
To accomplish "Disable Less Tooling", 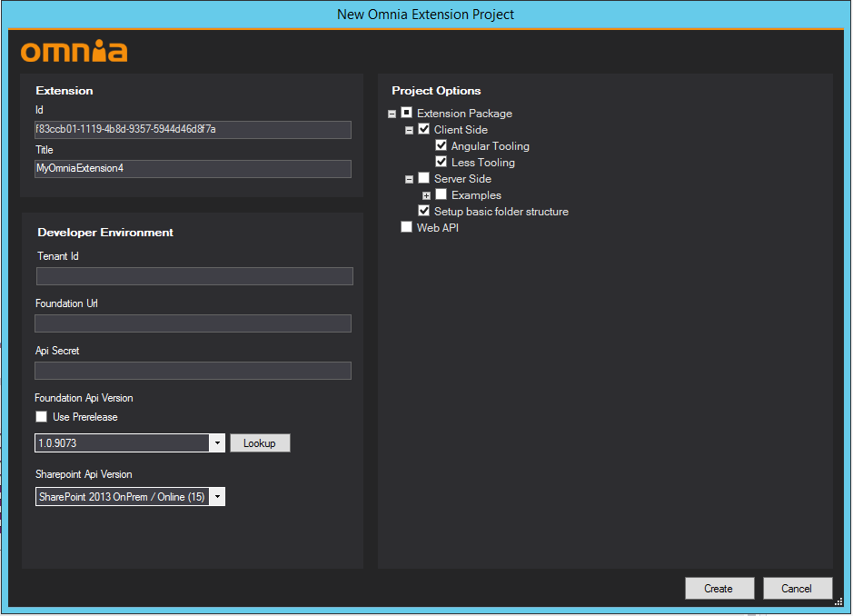I will (x=441, y=162).
